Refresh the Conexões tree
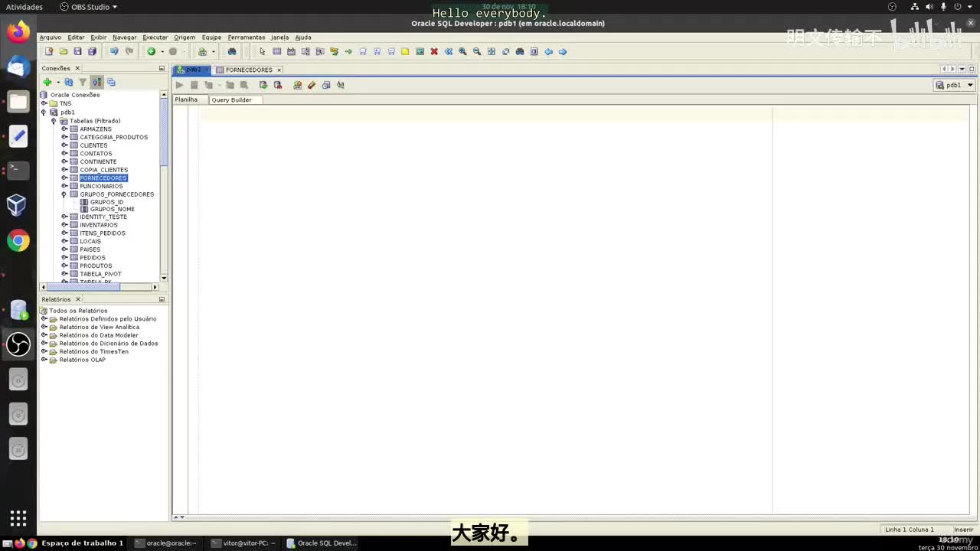This screenshot has height=551, width=980. click(x=68, y=82)
